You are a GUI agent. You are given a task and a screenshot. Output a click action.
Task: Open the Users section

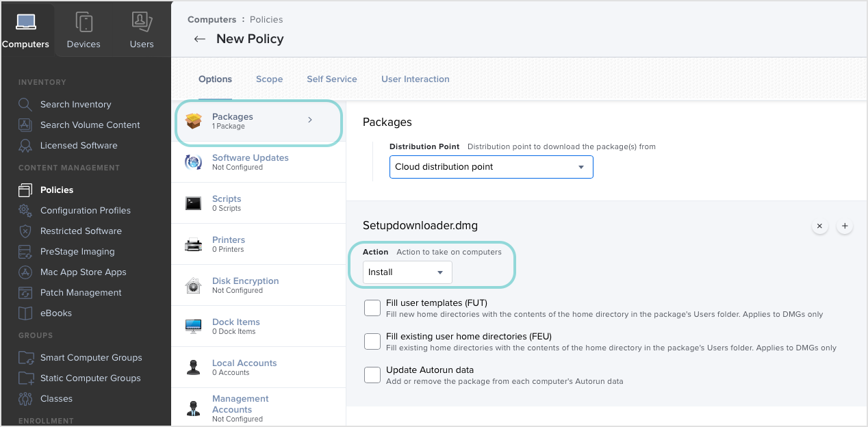tap(141, 29)
